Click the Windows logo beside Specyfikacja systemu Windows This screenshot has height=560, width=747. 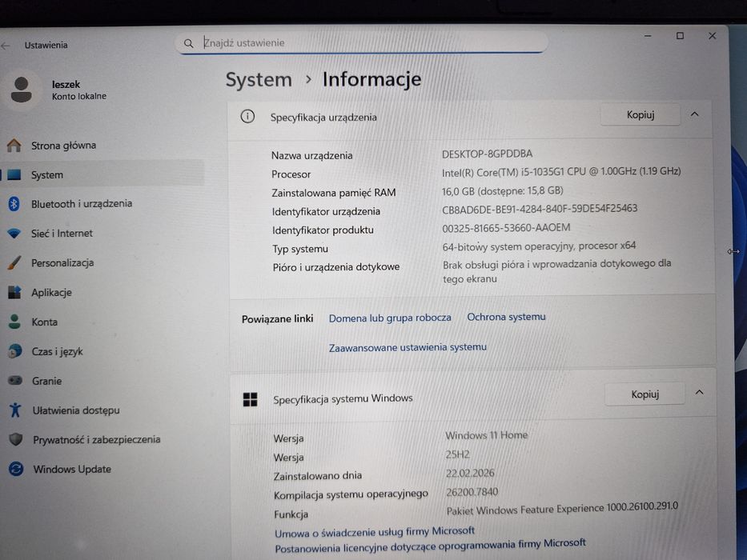pos(250,399)
